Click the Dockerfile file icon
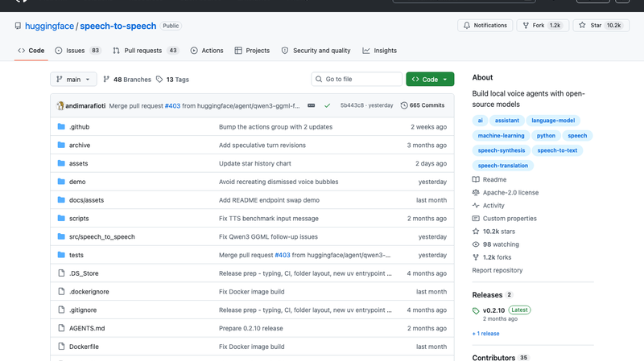 click(61, 347)
